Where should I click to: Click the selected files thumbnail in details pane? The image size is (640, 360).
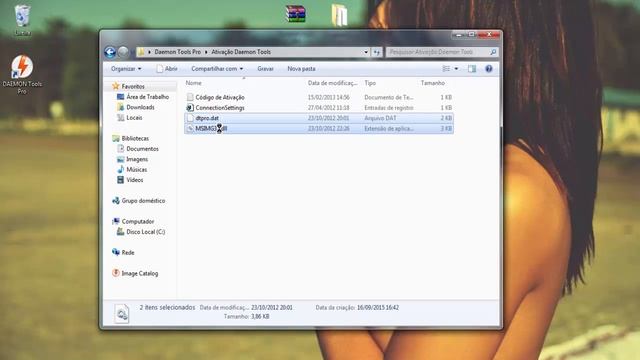[122, 313]
